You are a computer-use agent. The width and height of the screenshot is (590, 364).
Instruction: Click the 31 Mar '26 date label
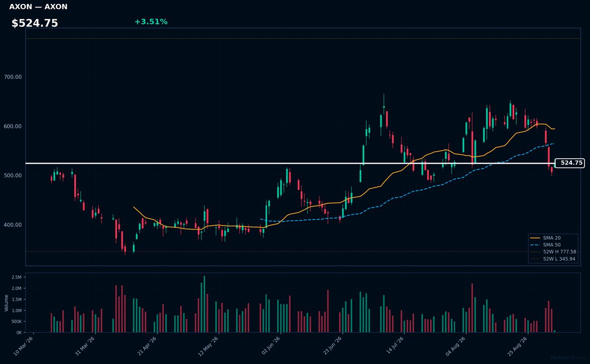click(x=85, y=346)
